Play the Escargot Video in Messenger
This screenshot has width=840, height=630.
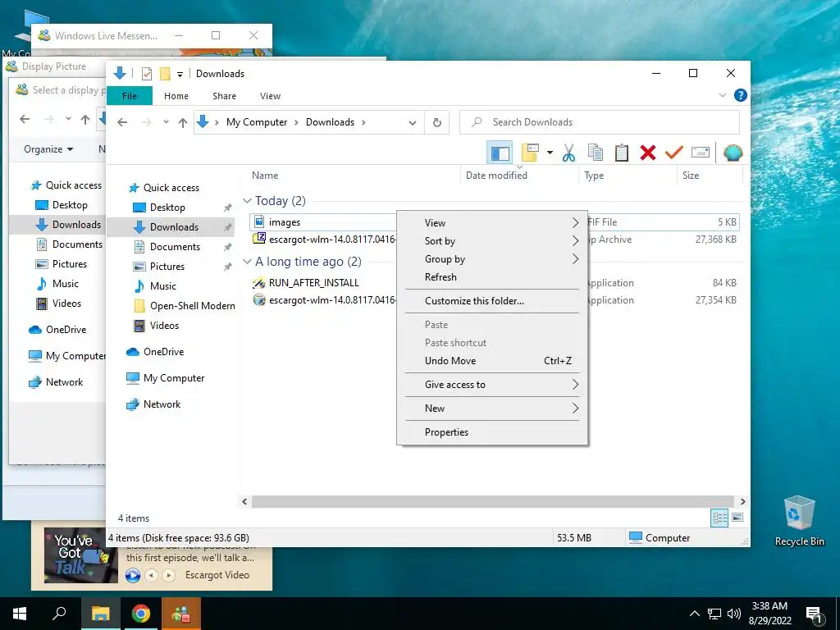(132, 575)
